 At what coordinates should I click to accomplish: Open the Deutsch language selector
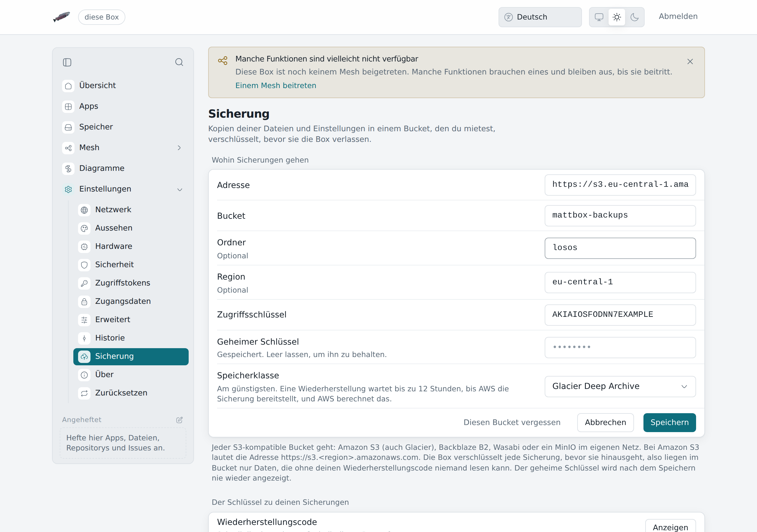click(x=540, y=17)
